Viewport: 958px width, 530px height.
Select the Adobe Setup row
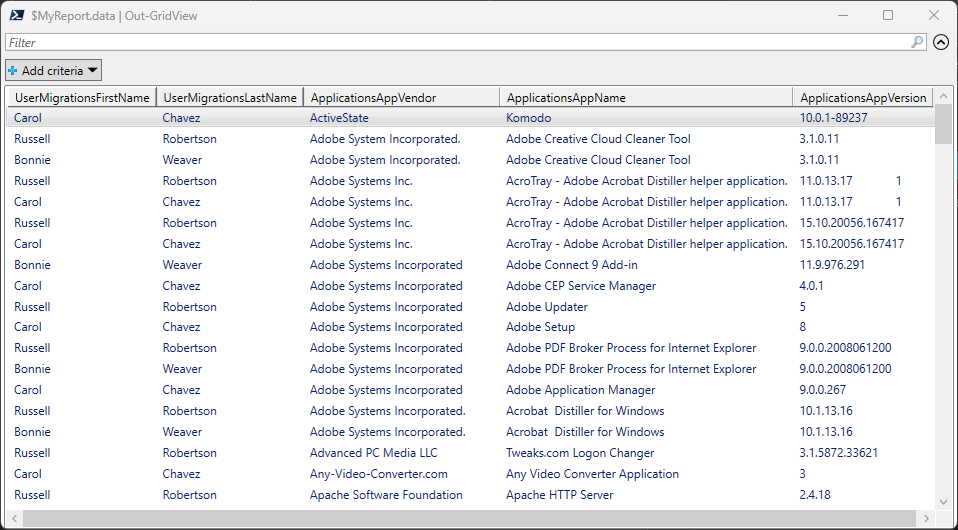[470, 327]
